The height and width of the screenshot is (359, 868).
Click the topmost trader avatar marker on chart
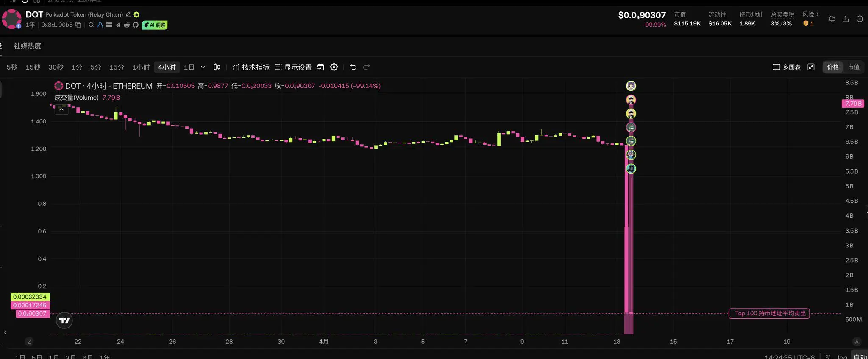pyautogui.click(x=631, y=86)
